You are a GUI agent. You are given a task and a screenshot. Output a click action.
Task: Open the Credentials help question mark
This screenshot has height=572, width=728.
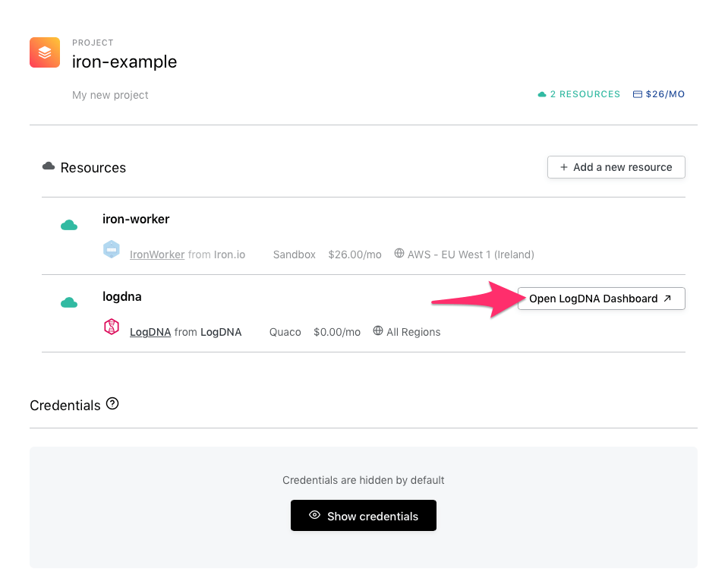coord(112,403)
